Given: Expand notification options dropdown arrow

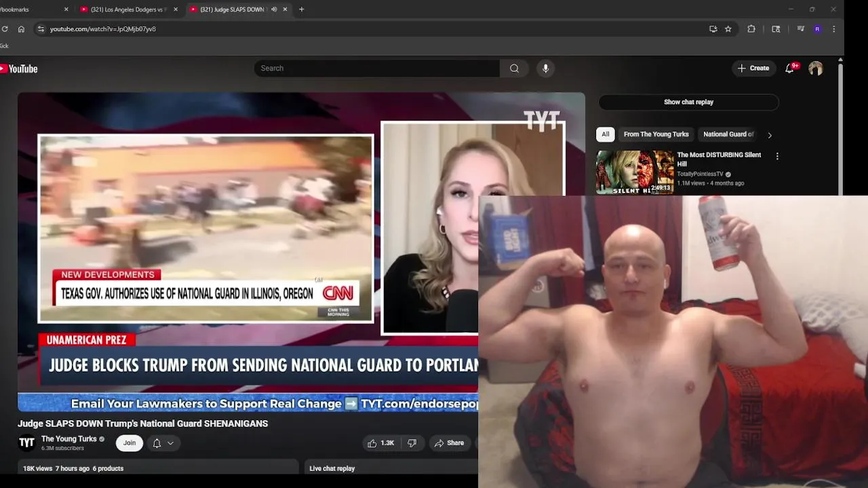Looking at the screenshot, I should coord(170,443).
